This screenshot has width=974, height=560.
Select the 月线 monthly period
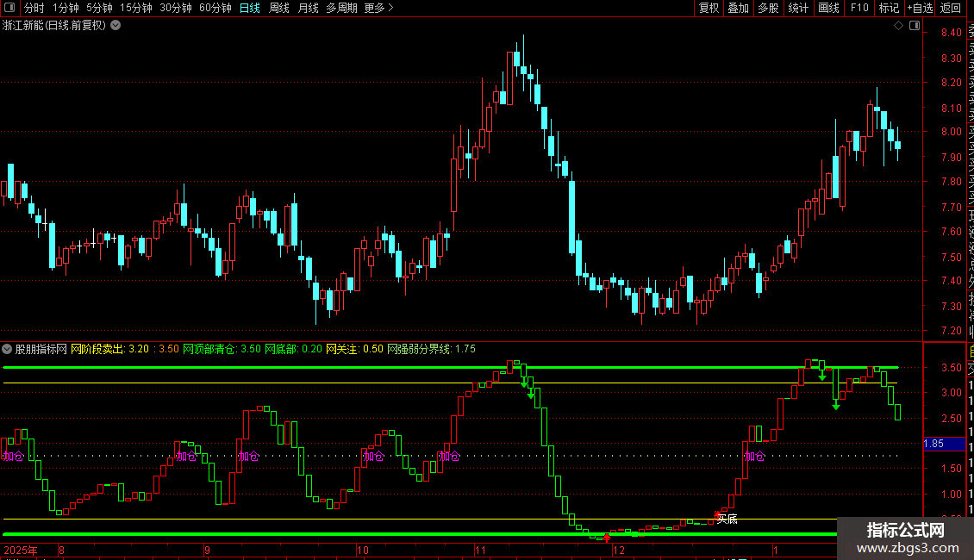tap(308, 8)
